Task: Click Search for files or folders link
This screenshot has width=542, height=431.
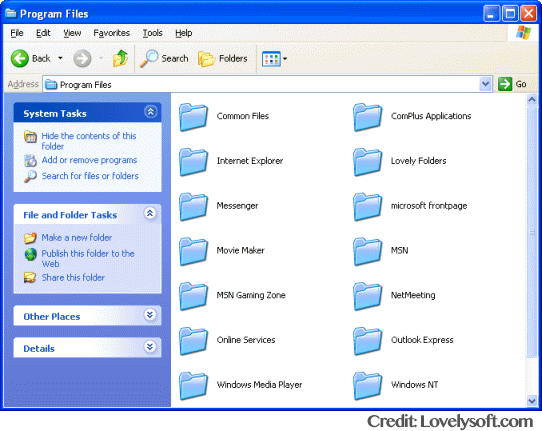Action: pyautogui.click(x=90, y=176)
